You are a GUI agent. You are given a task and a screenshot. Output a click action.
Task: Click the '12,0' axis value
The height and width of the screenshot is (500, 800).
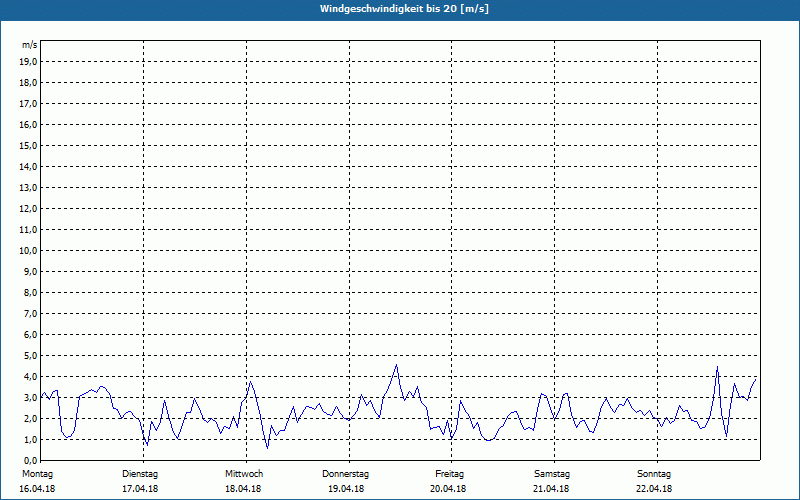coord(28,209)
